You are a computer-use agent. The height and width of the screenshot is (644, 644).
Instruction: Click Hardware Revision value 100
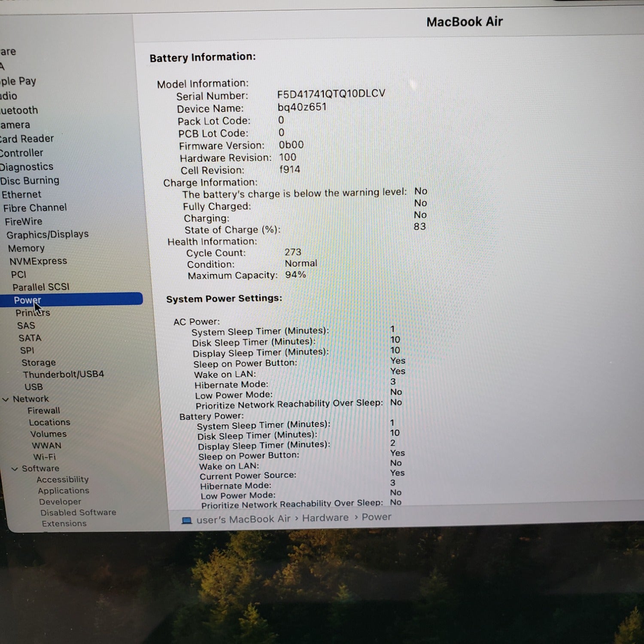point(288,157)
